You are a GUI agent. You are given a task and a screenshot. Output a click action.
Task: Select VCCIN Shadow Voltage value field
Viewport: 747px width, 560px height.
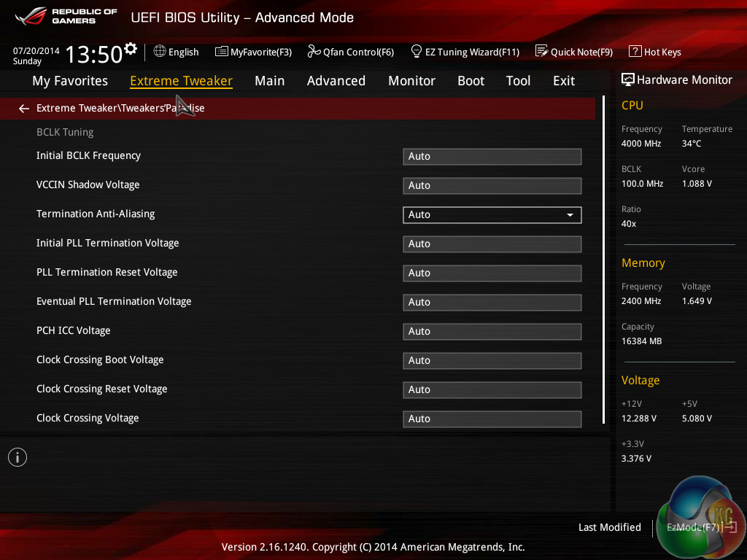point(492,186)
